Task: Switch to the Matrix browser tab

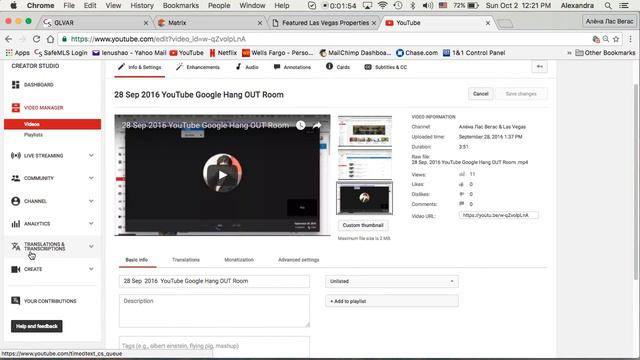Action: point(210,23)
